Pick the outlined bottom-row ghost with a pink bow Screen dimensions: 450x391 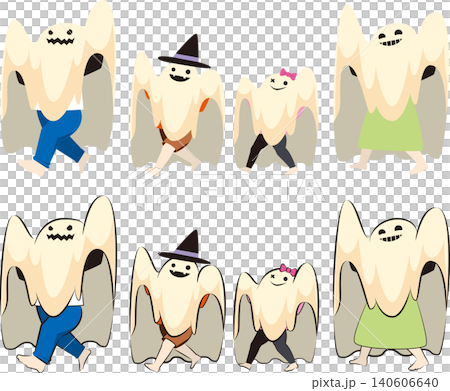(276, 317)
